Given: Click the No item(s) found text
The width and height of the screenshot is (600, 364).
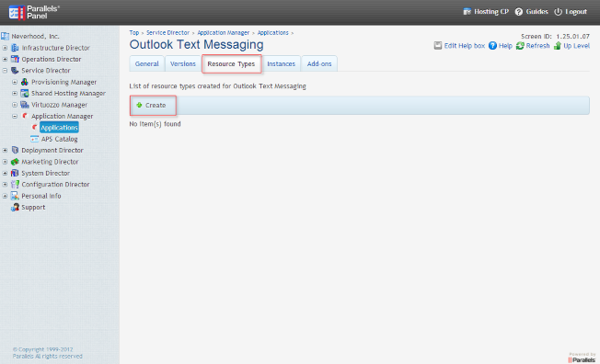Looking at the screenshot, I should [x=155, y=124].
